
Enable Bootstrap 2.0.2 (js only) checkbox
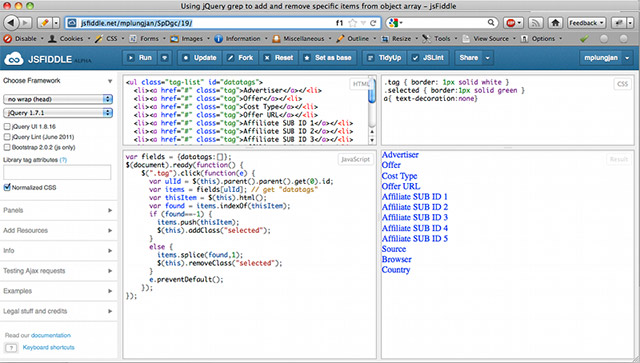[x=7, y=147]
